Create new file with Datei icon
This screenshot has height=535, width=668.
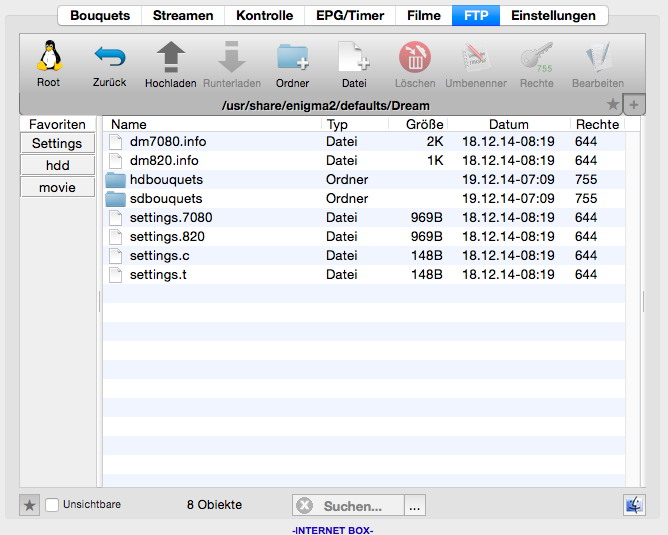(x=353, y=57)
